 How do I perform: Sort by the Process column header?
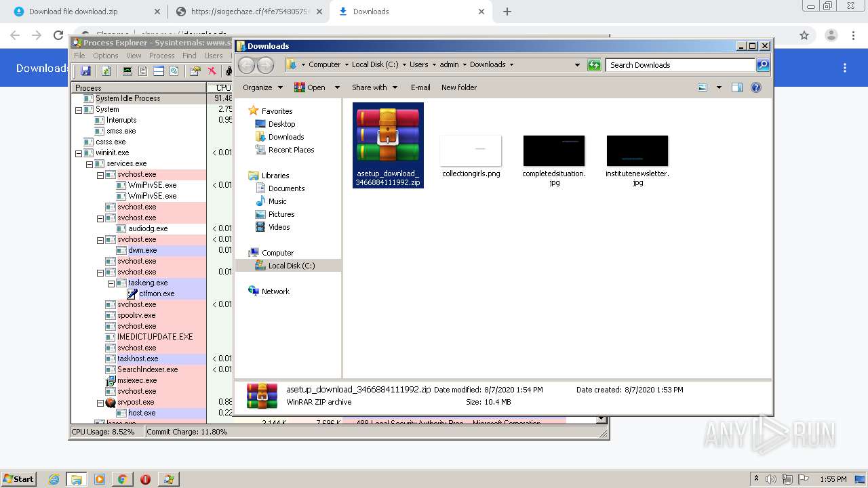click(x=139, y=87)
